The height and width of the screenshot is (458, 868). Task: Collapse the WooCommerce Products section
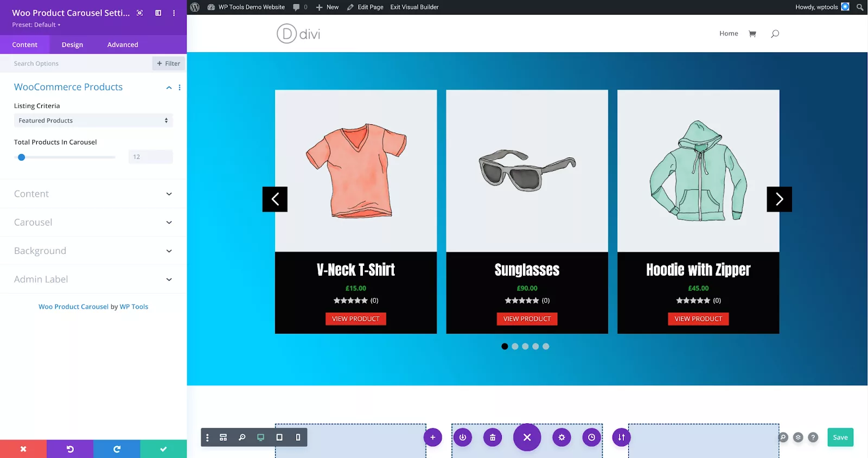[169, 87]
